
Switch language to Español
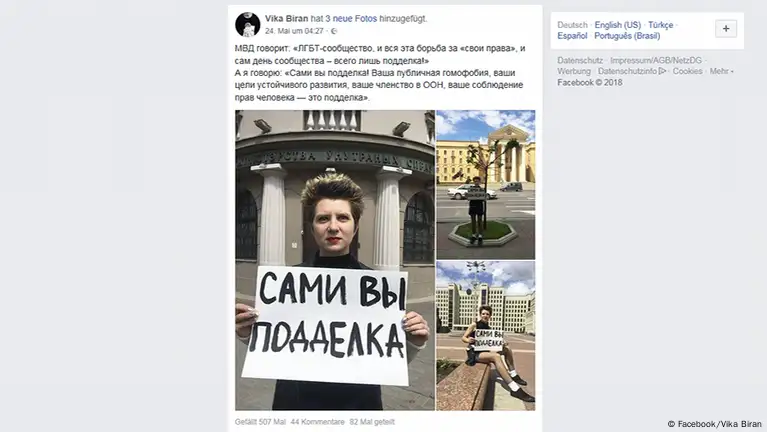coord(572,36)
